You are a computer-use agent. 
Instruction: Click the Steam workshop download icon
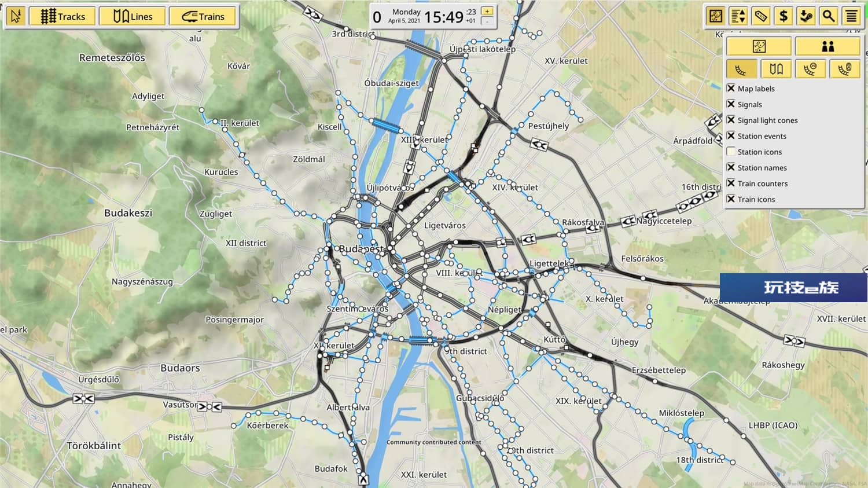coord(806,16)
